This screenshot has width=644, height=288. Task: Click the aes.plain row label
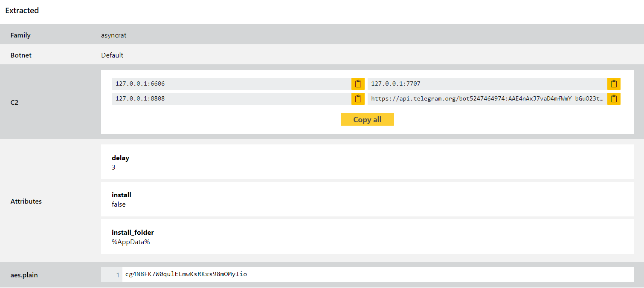(x=24, y=275)
